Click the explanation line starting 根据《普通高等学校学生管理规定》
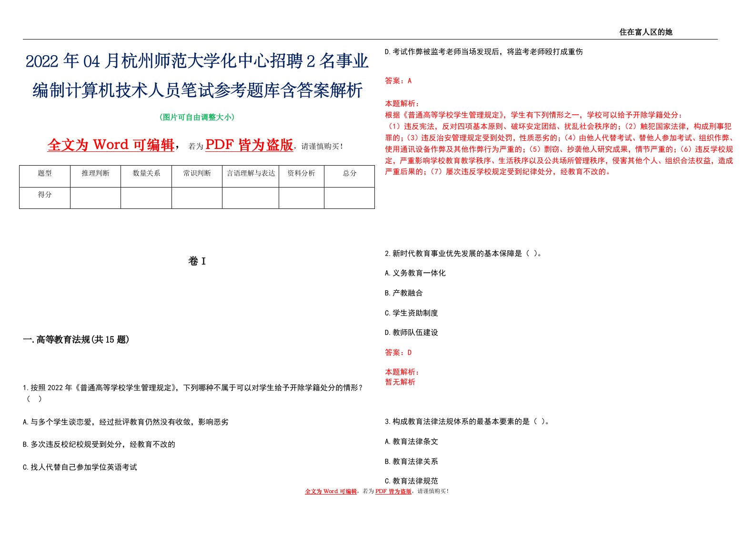 [x=534, y=115]
